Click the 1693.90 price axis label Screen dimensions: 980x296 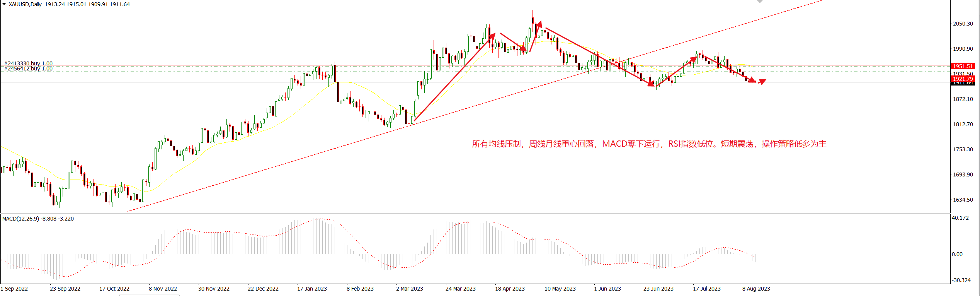pos(963,175)
